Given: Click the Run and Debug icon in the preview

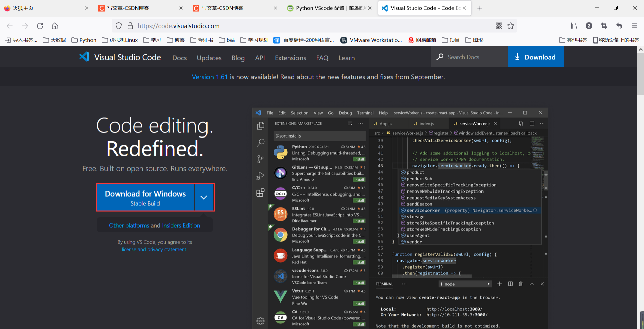Looking at the screenshot, I should pyautogui.click(x=261, y=176).
